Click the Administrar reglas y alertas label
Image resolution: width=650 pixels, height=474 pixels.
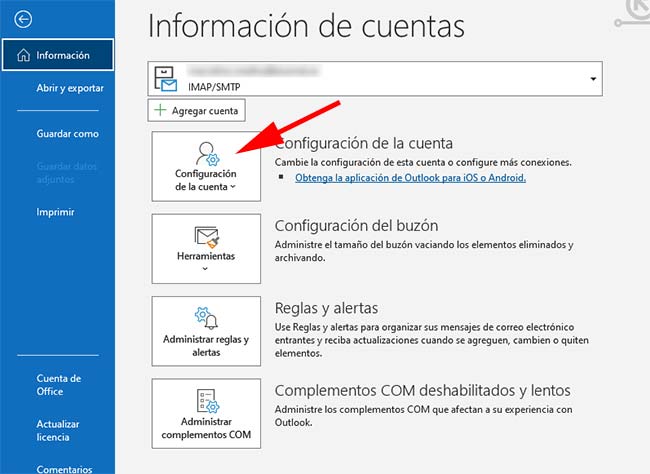(206, 346)
